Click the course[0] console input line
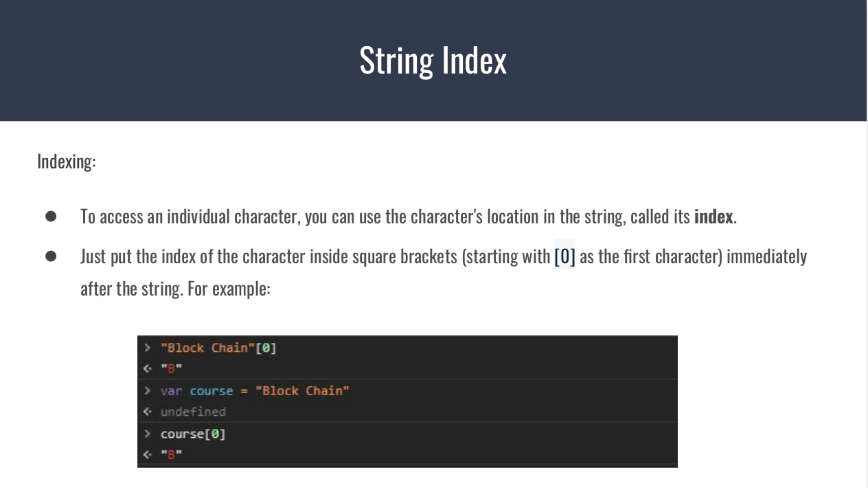This screenshot has height=488, width=868. (193, 434)
